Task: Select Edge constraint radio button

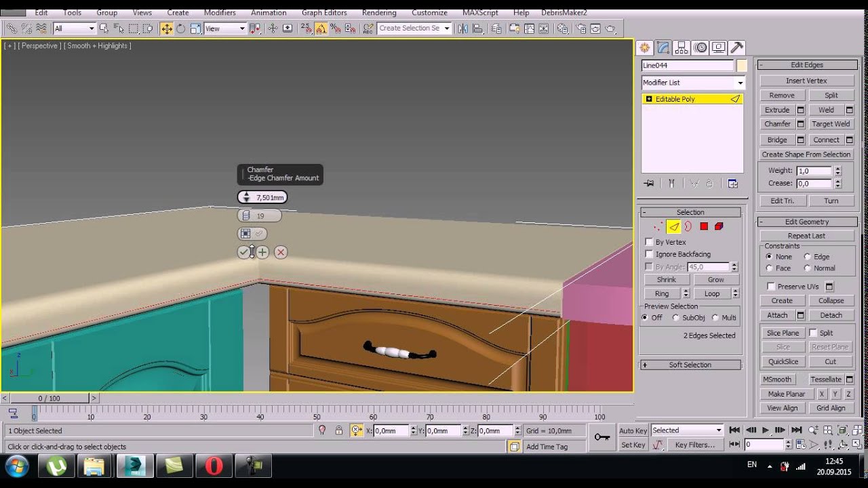Action: coord(807,257)
